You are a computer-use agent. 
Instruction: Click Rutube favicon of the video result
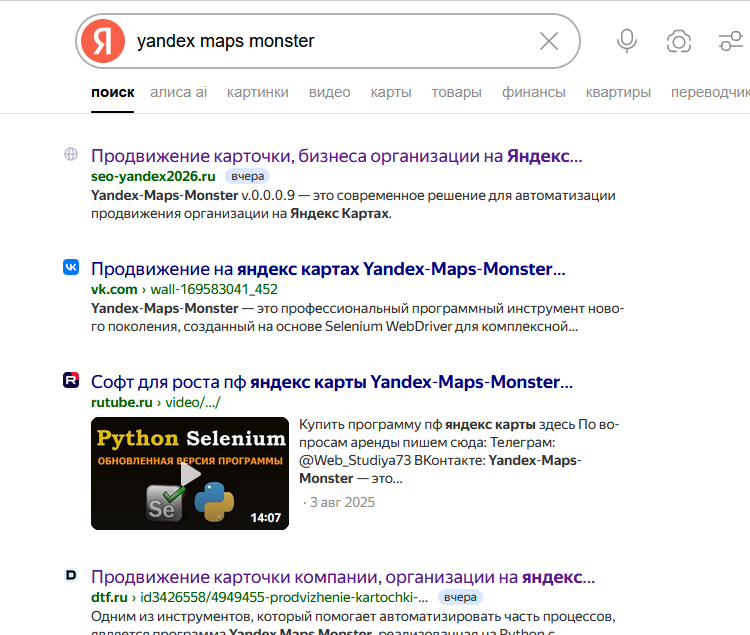(71, 380)
